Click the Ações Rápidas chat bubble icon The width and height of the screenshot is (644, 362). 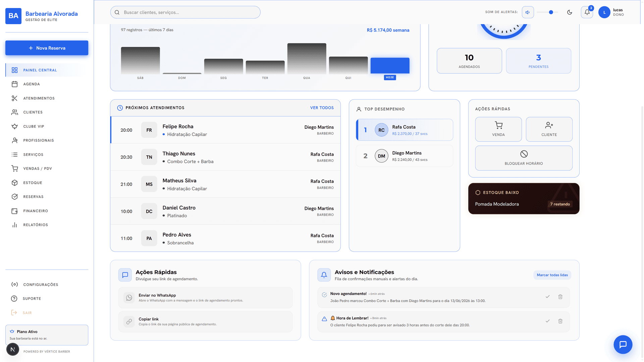[125, 275]
